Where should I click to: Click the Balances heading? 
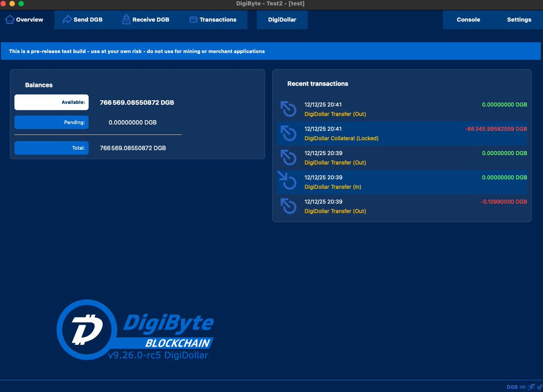[39, 85]
